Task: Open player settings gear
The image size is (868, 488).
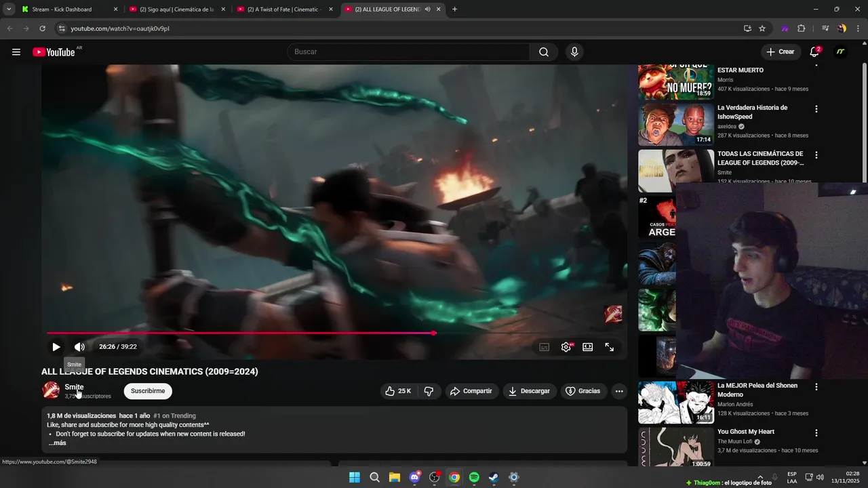Action: pos(566,347)
